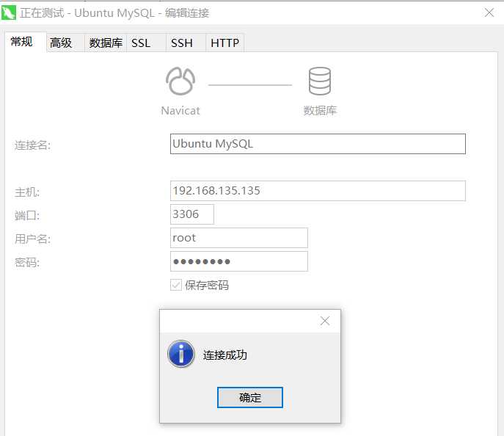Image resolution: width=504 pixels, height=436 pixels.
Task: Click the 连接名: label
Action: click(x=32, y=145)
